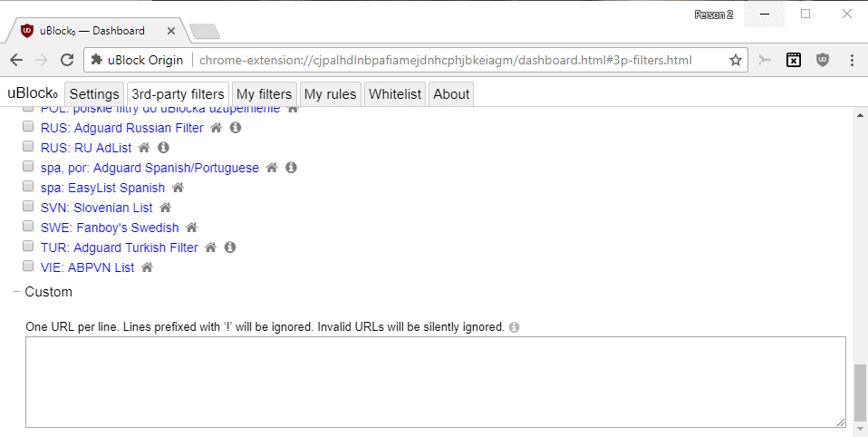Open the Chrome three-dot menu
Viewport: 868px width, 437px height.
click(852, 61)
